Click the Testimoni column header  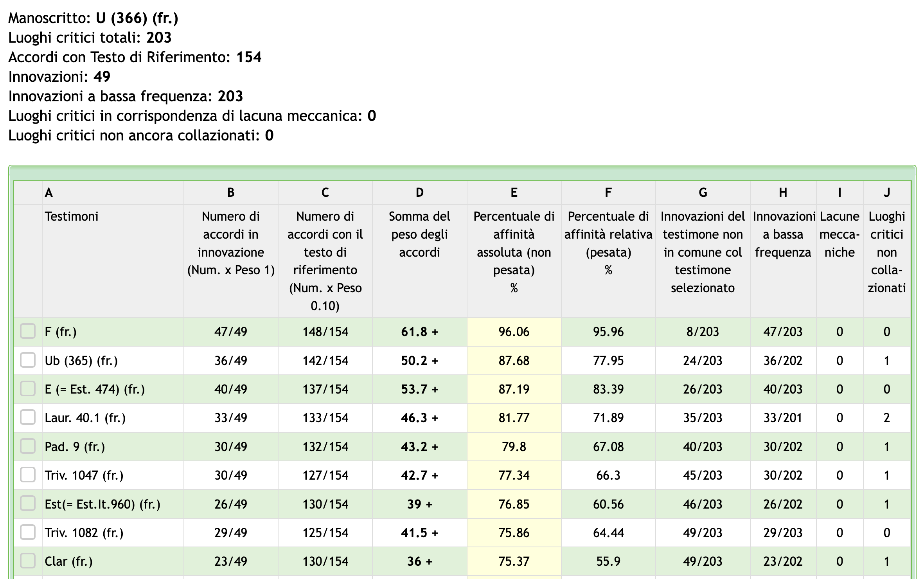point(72,216)
